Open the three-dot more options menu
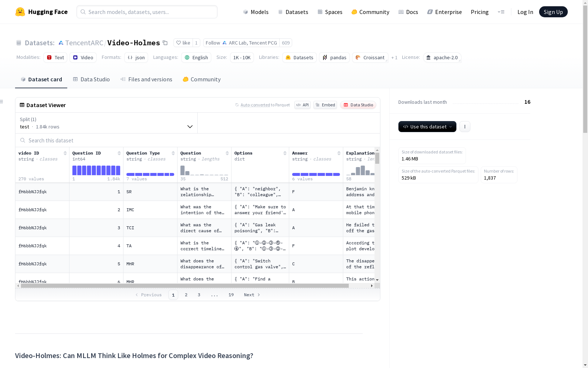The height and width of the screenshot is (368, 588). point(465,127)
